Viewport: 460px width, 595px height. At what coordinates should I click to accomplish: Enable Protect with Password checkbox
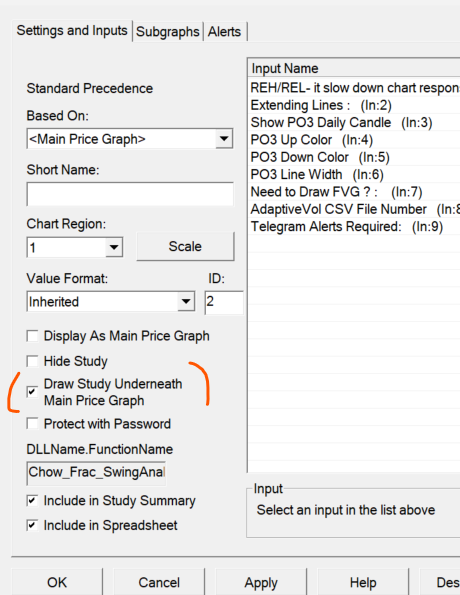point(33,423)
